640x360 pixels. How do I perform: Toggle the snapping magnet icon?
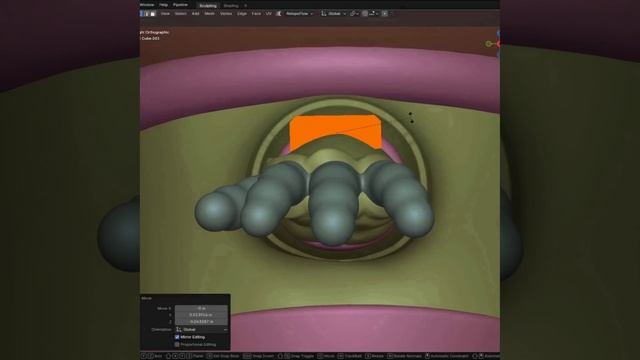tap(365, 13)
